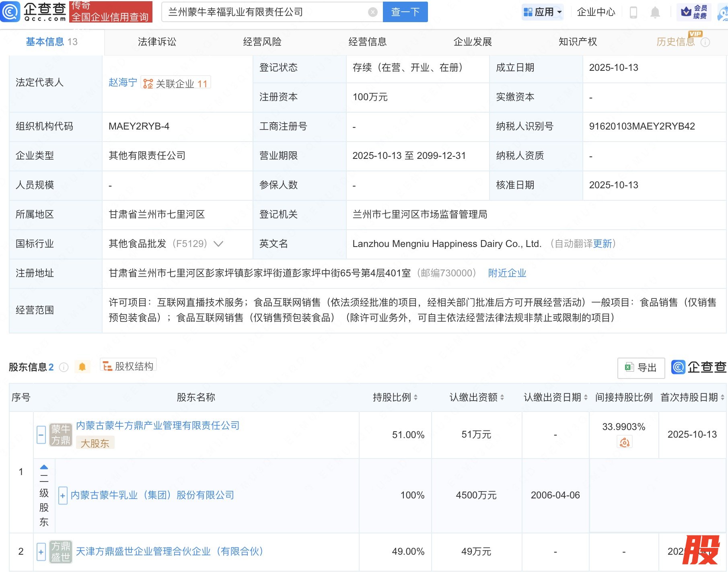Open notifications bell in header

pos(655,12)
